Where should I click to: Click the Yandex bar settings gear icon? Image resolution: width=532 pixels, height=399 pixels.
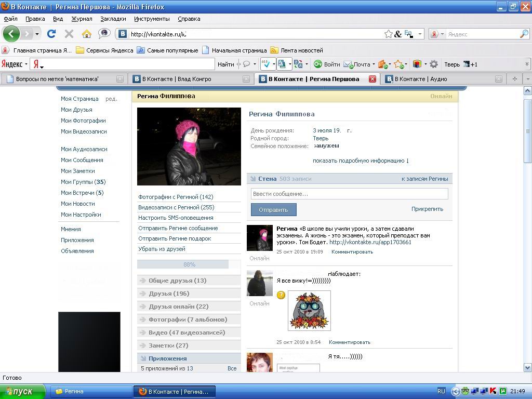coord(434,64)
